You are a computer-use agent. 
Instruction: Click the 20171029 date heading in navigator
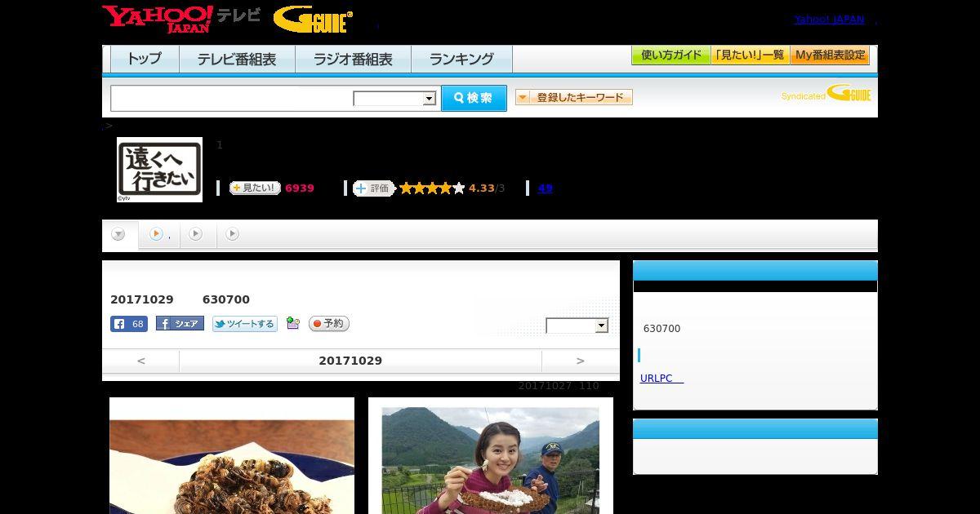click(x=350, y=361)
